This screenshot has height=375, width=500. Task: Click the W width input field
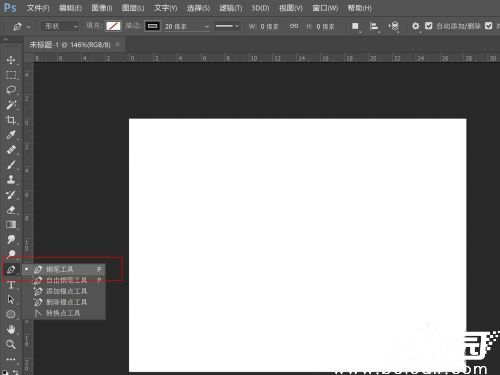269,26
